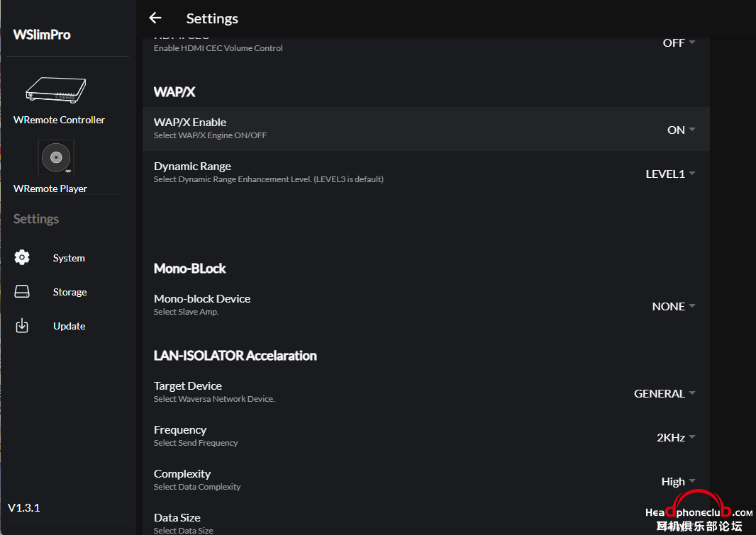The width and height of the screenshot is (756, 535).
Task: Select the WRemote Controller label
Action: coord(59,120)
